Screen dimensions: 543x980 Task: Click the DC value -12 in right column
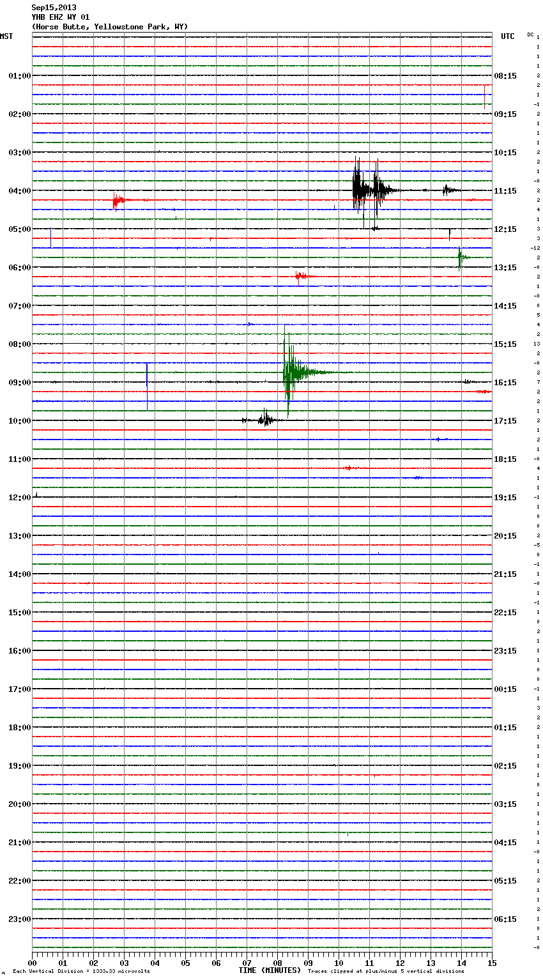(535, 248)
